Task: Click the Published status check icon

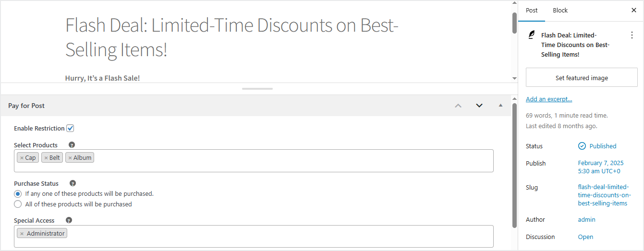Action: 582,146
